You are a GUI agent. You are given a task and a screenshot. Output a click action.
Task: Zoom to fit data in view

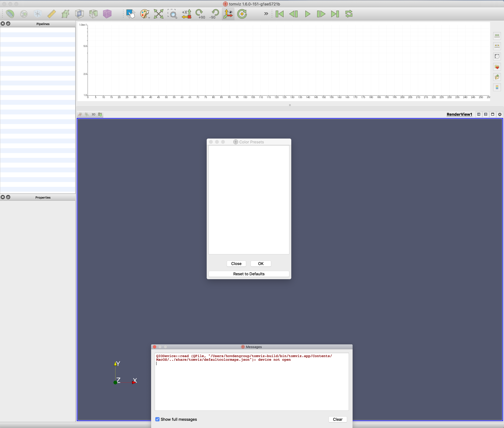coord(158,14)
